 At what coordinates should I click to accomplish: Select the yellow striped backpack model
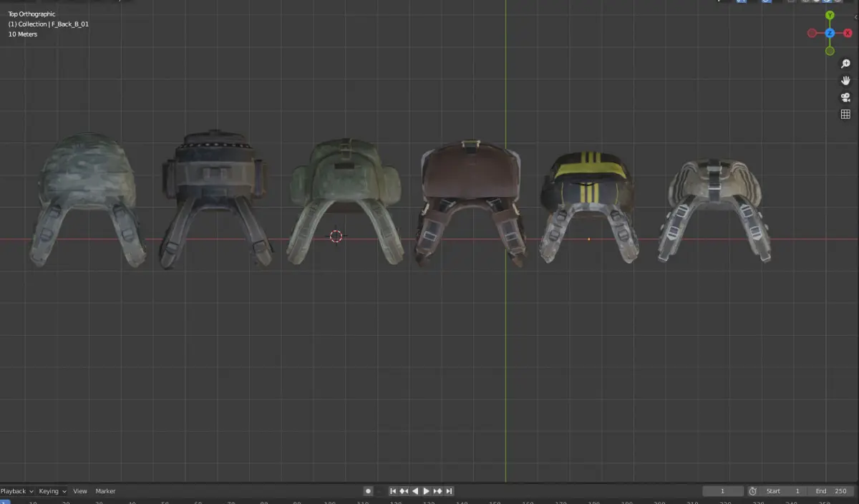coord(588,205)
